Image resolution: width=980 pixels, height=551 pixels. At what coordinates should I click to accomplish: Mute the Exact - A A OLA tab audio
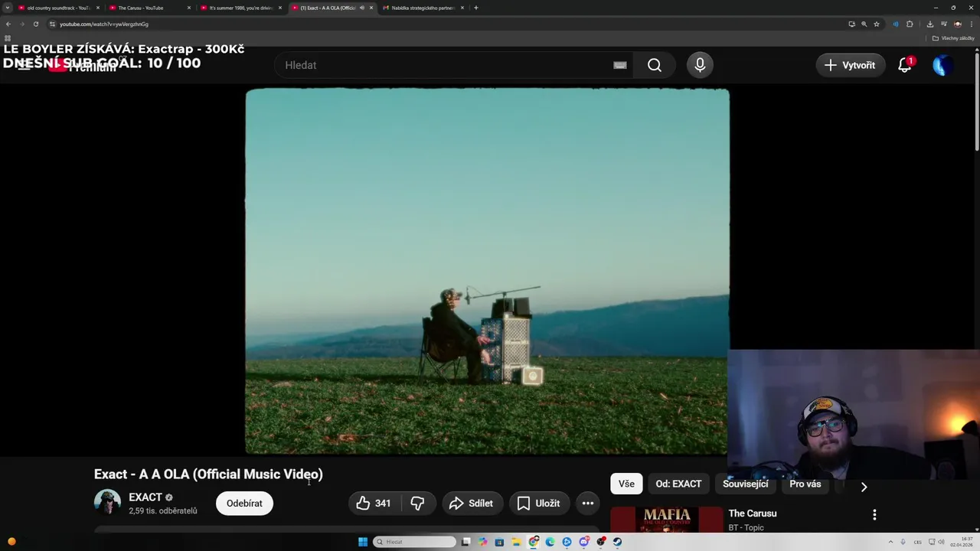[x=361, y=8]
